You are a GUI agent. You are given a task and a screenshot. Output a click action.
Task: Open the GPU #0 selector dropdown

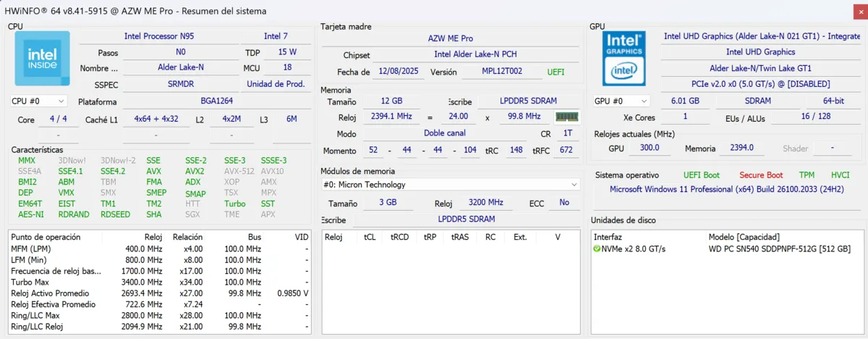[622, 101]
